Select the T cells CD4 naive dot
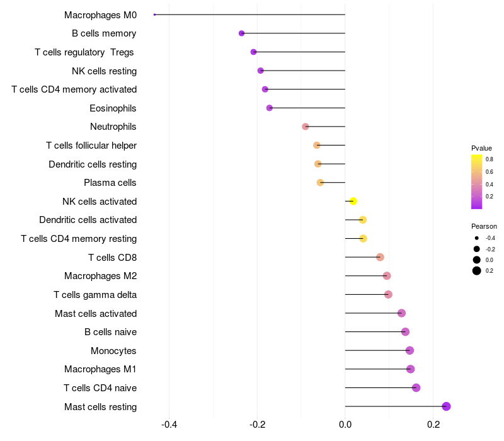504x441 pixels. tap(416, 387)
